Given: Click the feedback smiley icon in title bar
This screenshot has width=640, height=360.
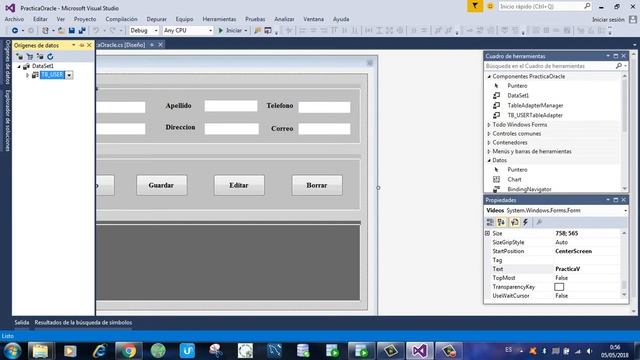Looking at the screenshot, I should (490, 7).
